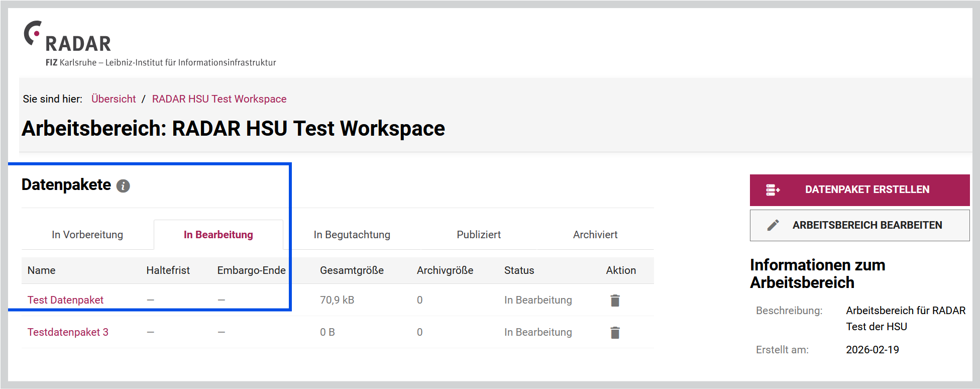This screenshot has height=389, width=980.
Task: Click the Erstellt am label
Action: pyautogui.click(x=782, y=350)
